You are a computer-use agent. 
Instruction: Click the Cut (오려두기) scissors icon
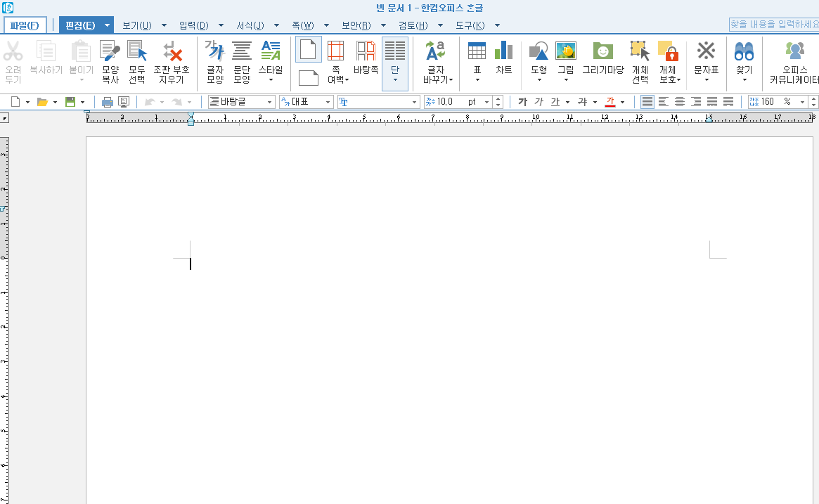(13, 52)
